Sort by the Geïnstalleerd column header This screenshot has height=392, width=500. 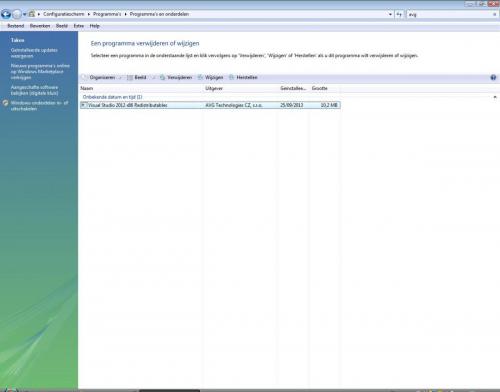[x=293, y=88]
